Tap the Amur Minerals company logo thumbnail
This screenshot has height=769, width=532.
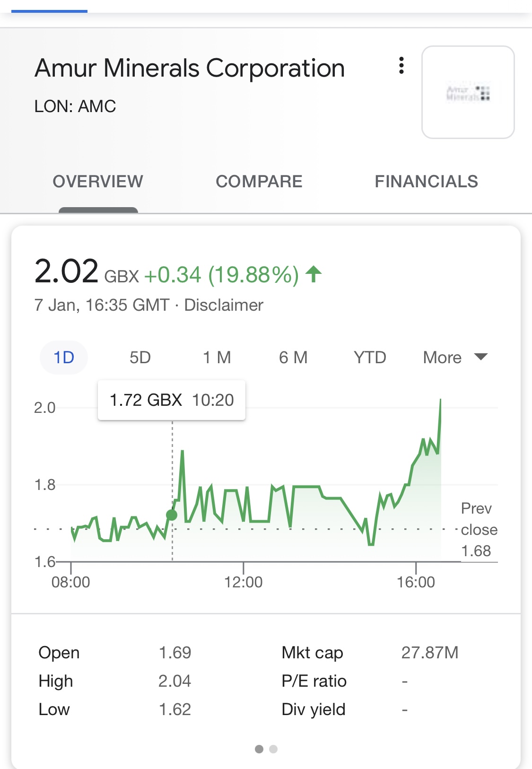[x=468, y=92]
